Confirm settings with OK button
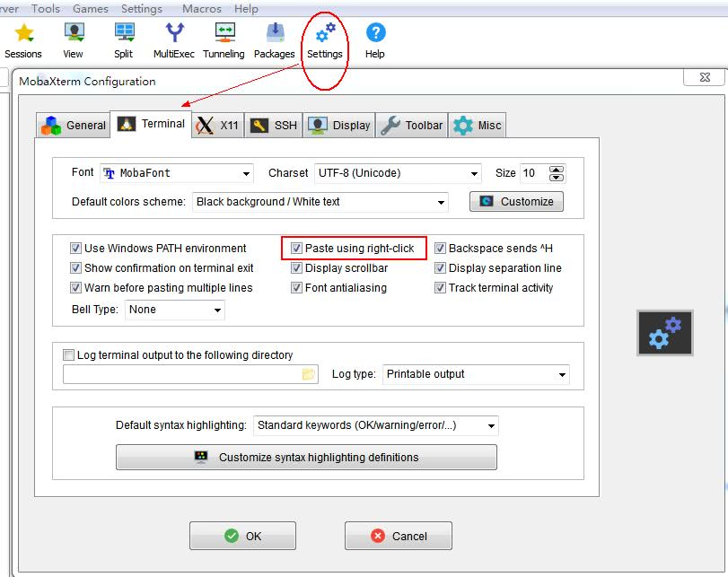 point(242,536)
